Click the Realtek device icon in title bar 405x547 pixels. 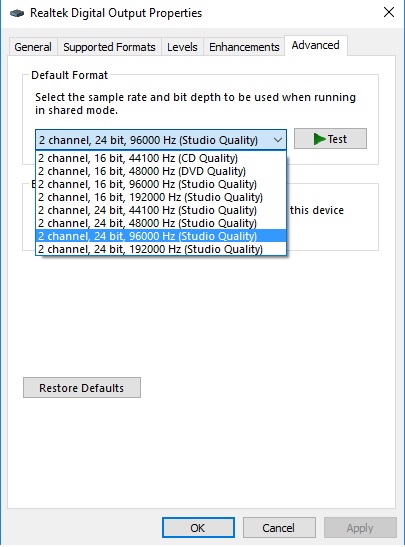17,13
